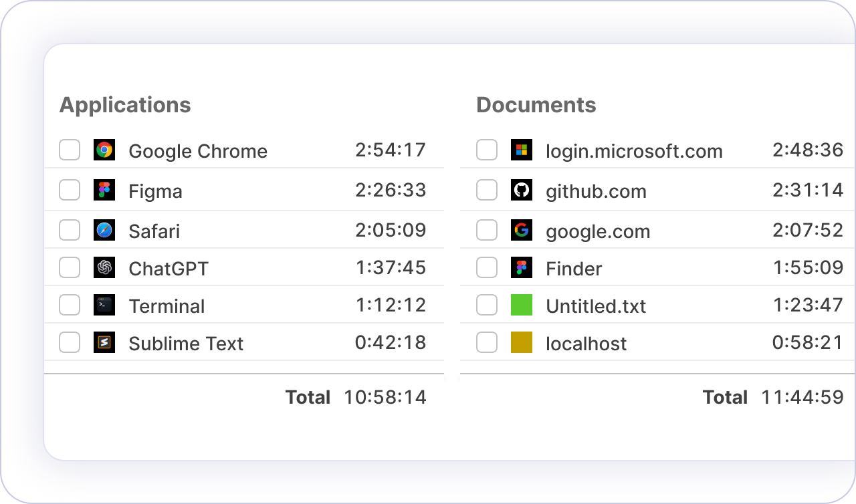Click the yellow localhost color square
Screen dimensions: 856x504
tap(522, 342)
